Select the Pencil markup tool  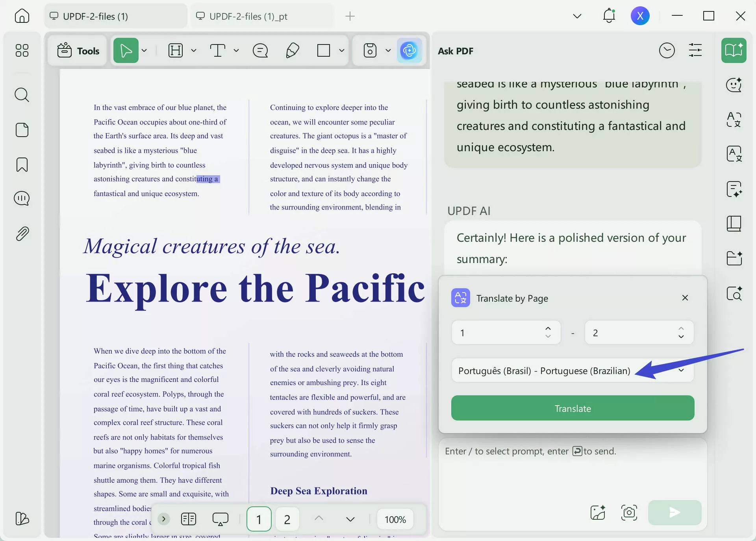[x=292, y=50]
